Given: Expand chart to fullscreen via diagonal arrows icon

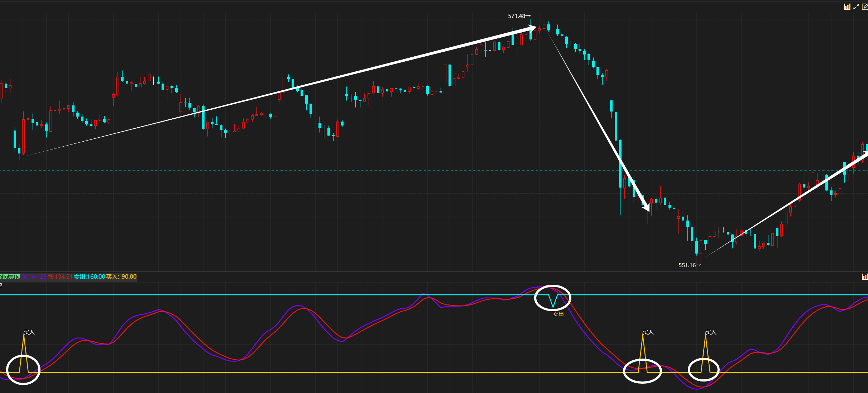Looking at the screenshot, I should tap(856, 6).
